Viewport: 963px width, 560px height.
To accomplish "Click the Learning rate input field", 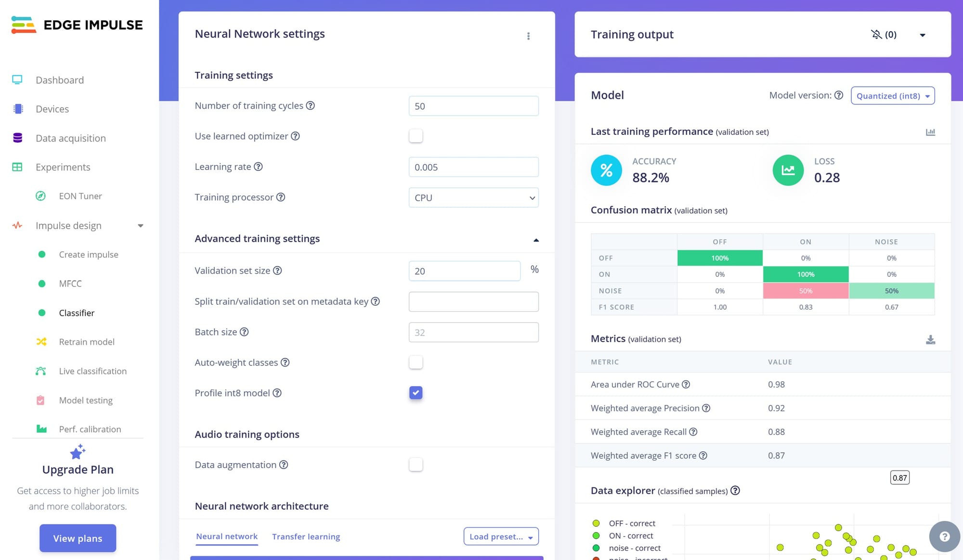I will [474, 167].
